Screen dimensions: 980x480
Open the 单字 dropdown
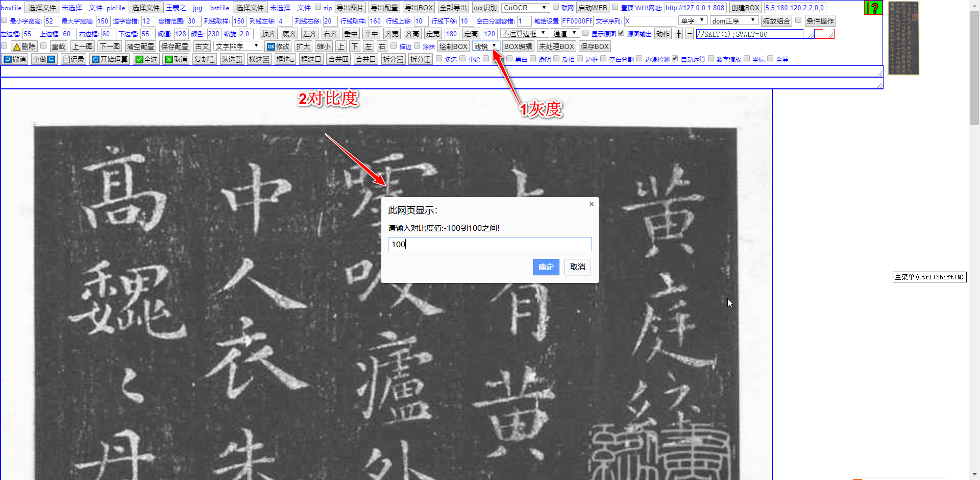tap(693, 21)
